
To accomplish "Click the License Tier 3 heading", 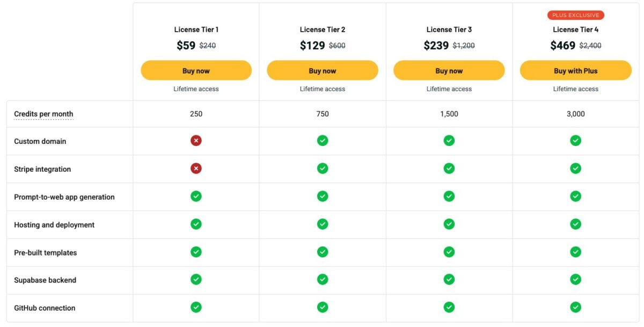I will [x=449, y=30].
